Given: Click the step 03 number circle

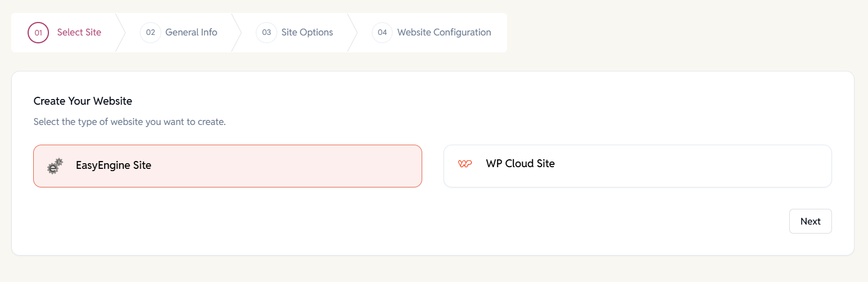Looking at the screenshot, I should click(266, 33).
